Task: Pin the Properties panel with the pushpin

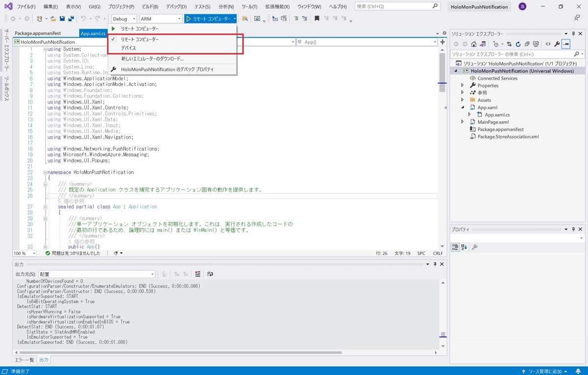Action: tap(572, 229)
